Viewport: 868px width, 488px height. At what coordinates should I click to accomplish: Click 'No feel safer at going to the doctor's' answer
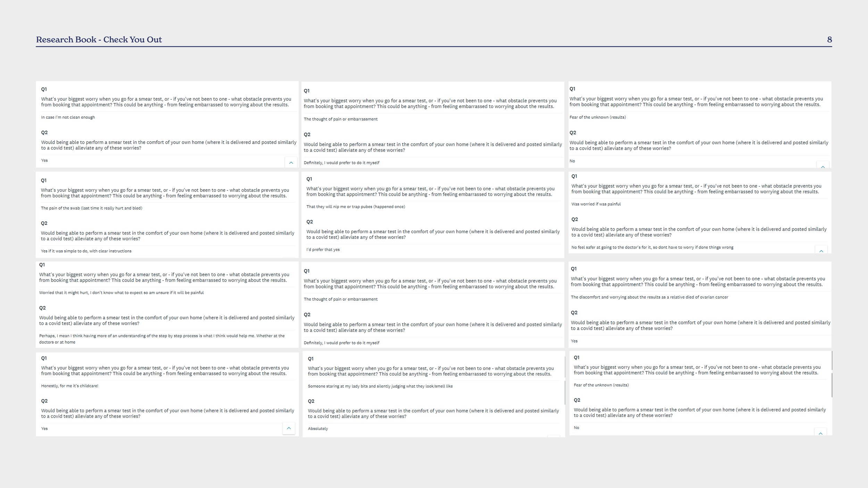point(652,247)
